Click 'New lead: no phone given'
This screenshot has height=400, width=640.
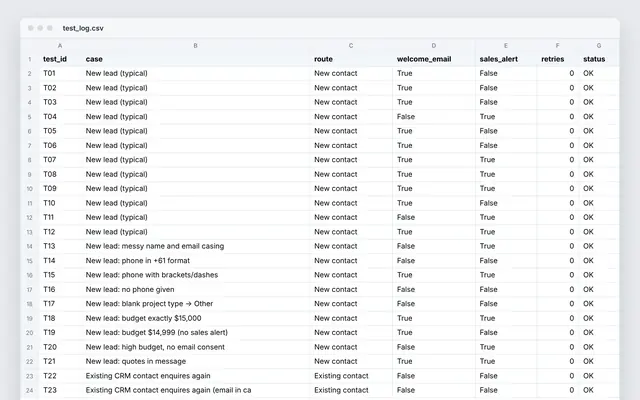[x=130, y=289]
